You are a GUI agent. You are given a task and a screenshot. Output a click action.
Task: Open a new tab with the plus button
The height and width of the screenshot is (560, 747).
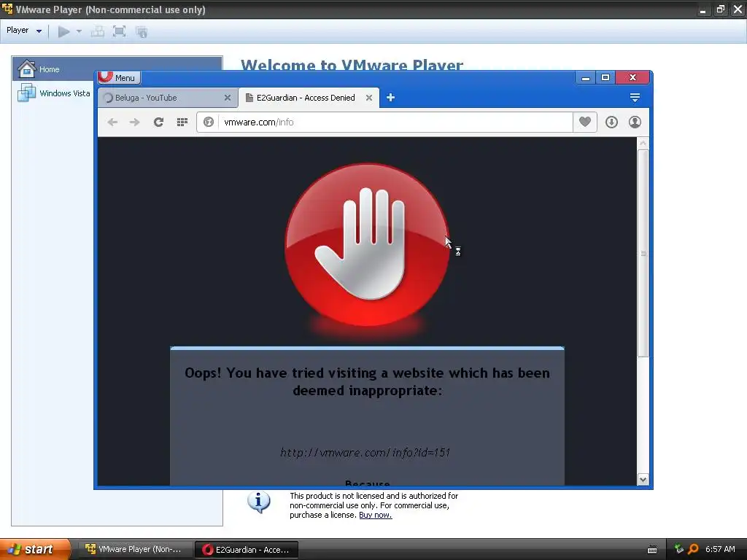[391, 98]
